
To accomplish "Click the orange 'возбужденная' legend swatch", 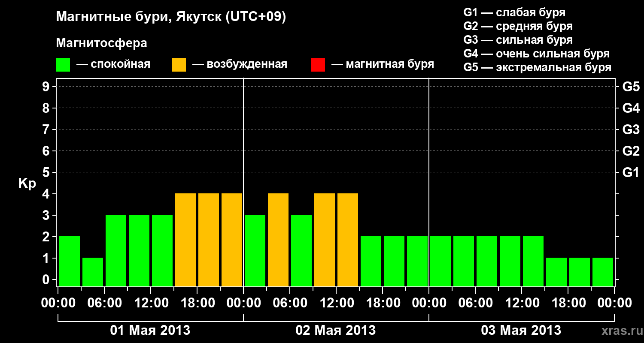I will [x=179, y=65].
